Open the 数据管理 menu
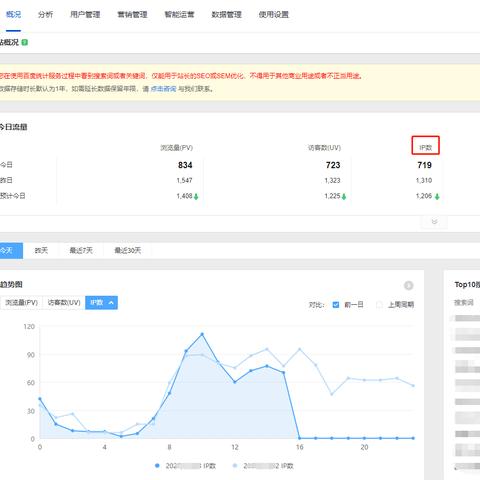480x480 pixels. click(226, 15)
